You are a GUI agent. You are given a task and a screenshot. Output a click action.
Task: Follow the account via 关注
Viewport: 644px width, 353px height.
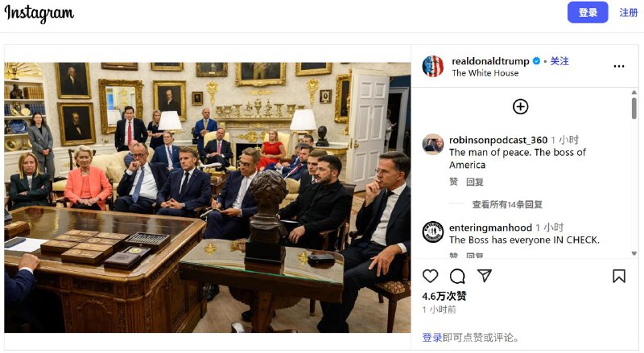559,61
